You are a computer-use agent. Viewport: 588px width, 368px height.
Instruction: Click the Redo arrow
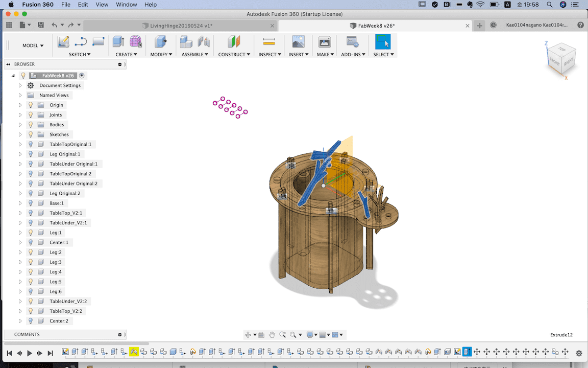(71, 25)
